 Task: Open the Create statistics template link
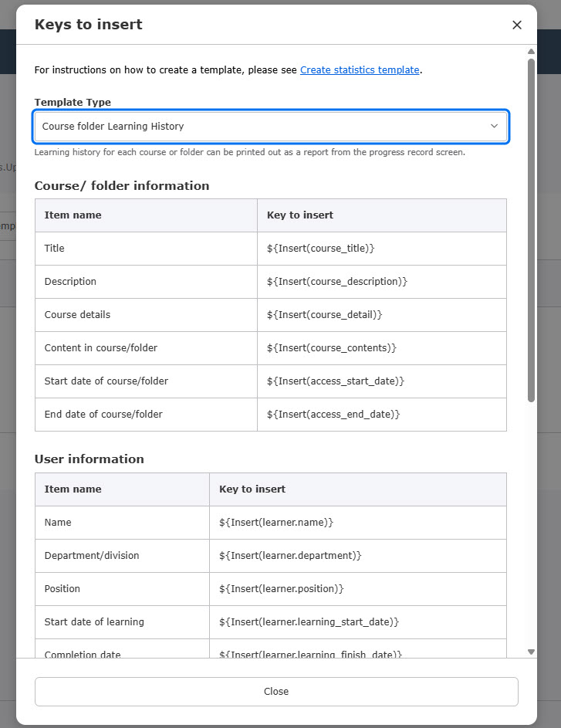tap(360, 70)
